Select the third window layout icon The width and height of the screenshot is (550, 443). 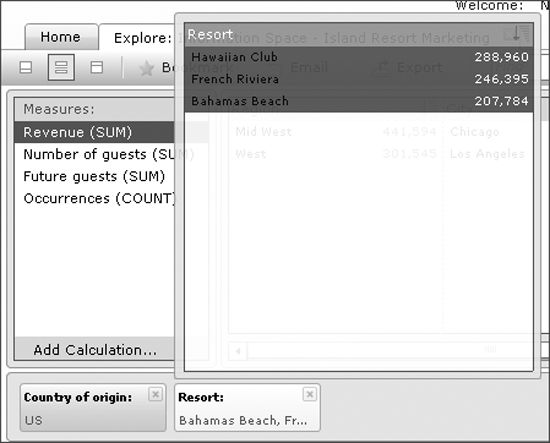coord(96,67)
